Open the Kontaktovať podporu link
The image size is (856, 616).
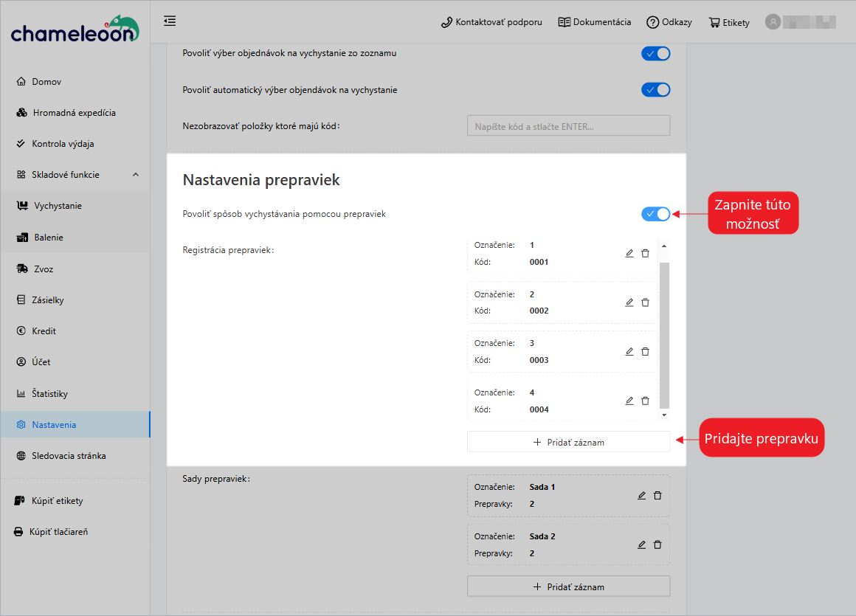click(x=491, y=22)
